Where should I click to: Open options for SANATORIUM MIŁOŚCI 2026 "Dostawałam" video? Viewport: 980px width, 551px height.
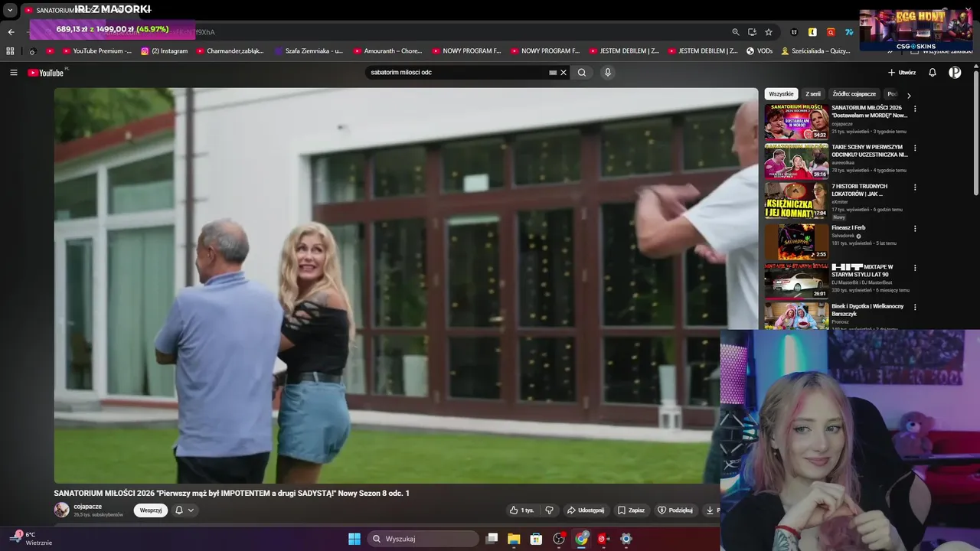click(x=915, y=109)
